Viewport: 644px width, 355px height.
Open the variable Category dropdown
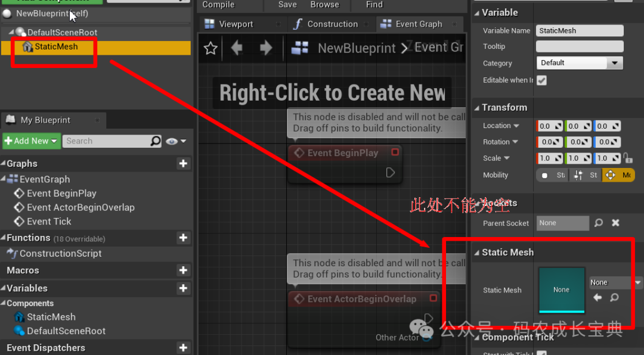[x=615, y=63]
